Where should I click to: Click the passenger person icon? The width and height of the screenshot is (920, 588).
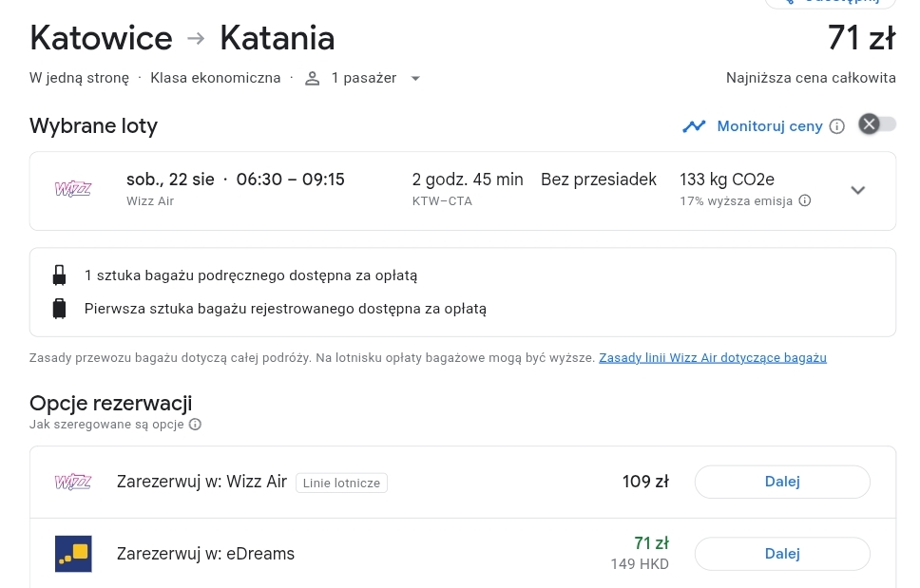click(x=312, y=79)
